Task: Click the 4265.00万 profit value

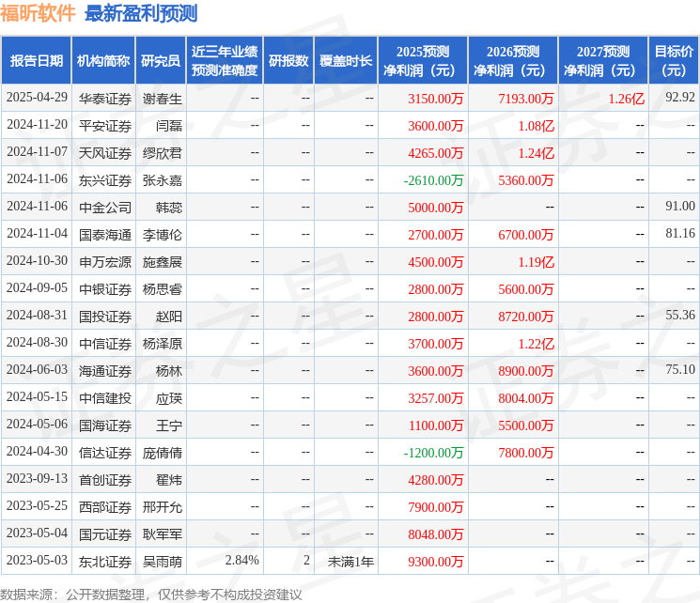Action: (436, 153)
